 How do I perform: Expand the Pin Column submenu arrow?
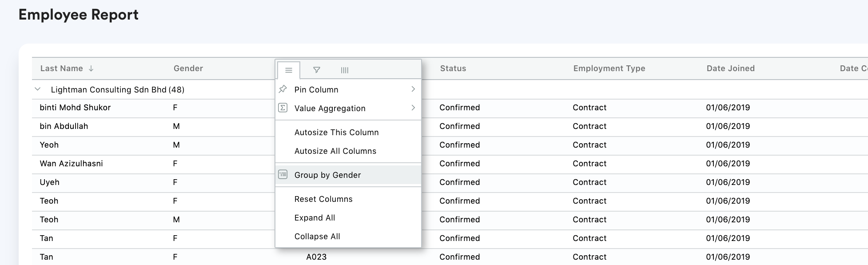tap(413, 89)
